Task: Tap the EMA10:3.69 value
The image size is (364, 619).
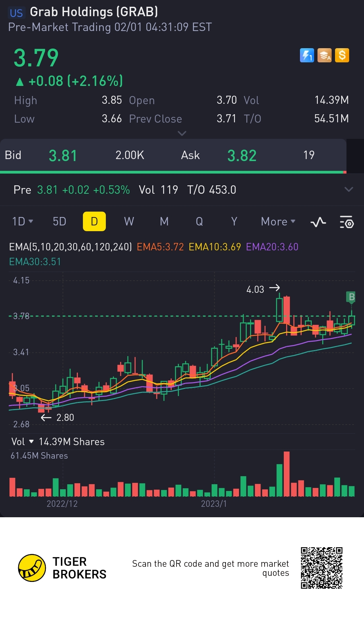Action: [215, 247]
